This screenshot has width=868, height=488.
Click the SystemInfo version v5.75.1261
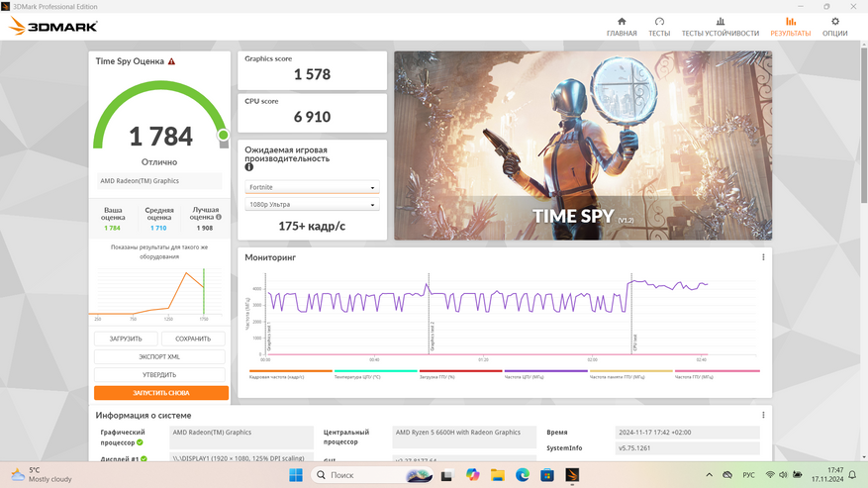point(687,448)
